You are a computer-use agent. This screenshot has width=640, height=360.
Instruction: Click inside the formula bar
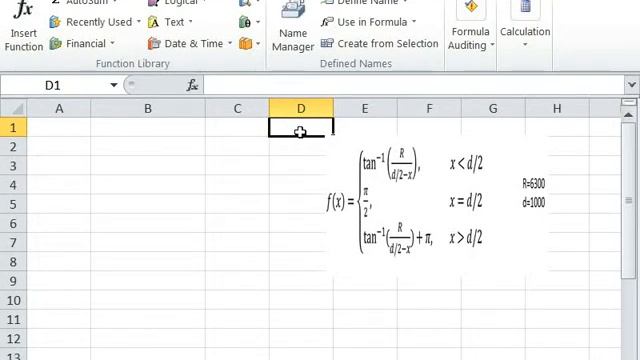coord(413,85)
